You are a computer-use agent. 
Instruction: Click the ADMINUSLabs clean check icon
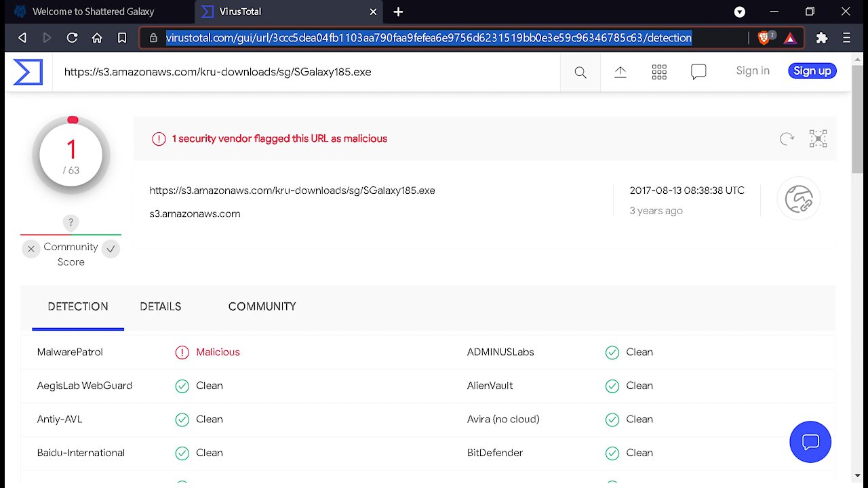612,352
